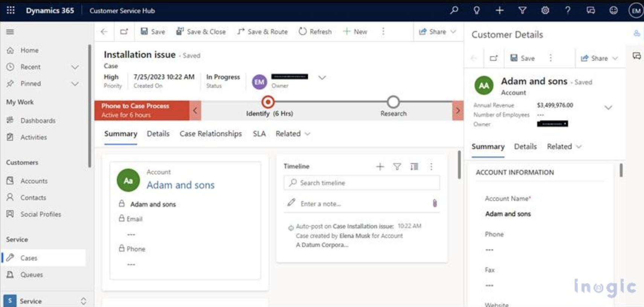Open Details tab in Customer Details
The width and height of the screenshot is (644, 307).
pyautogui.click(x=525, y=147)
